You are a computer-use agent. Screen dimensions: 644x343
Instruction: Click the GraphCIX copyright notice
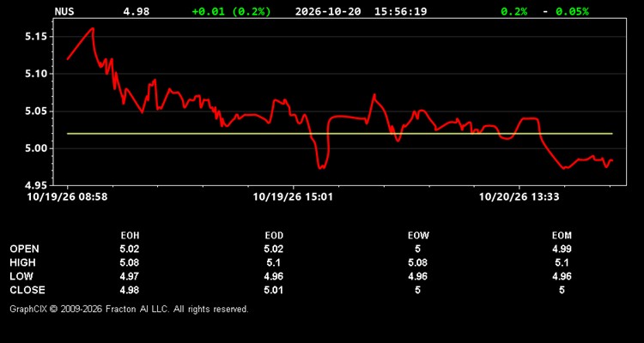coord(129,309)
